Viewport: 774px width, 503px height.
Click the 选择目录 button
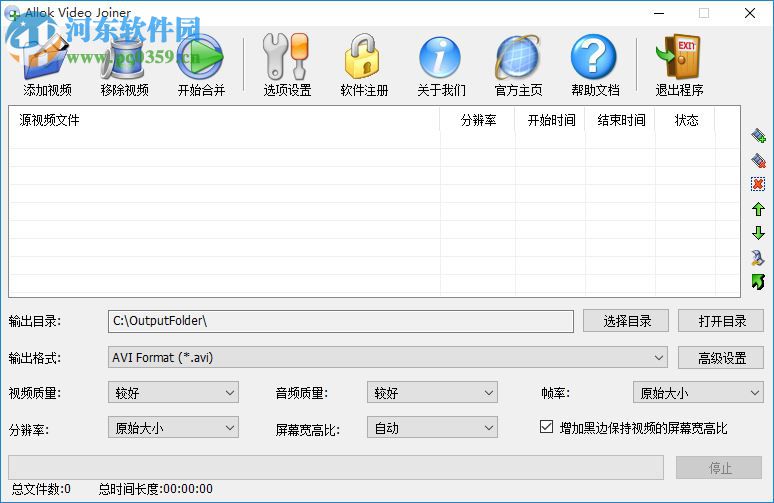point(626,321)
